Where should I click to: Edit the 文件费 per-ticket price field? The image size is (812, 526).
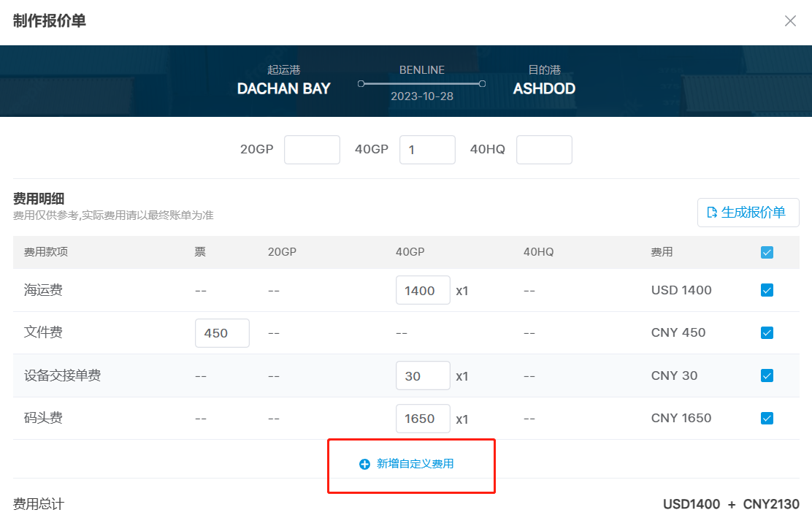click(222, 333)
